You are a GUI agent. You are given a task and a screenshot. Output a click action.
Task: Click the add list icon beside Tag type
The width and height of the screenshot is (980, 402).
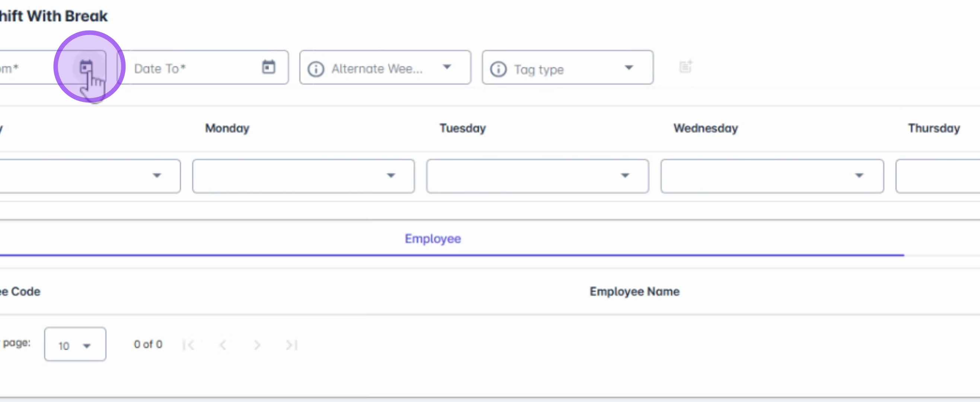[x=685, y=67]
